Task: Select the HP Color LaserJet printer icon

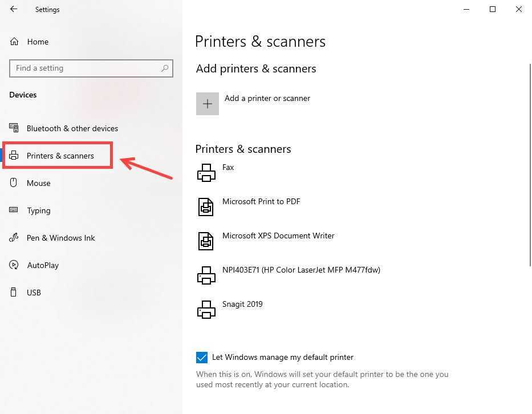Action: 206,275
